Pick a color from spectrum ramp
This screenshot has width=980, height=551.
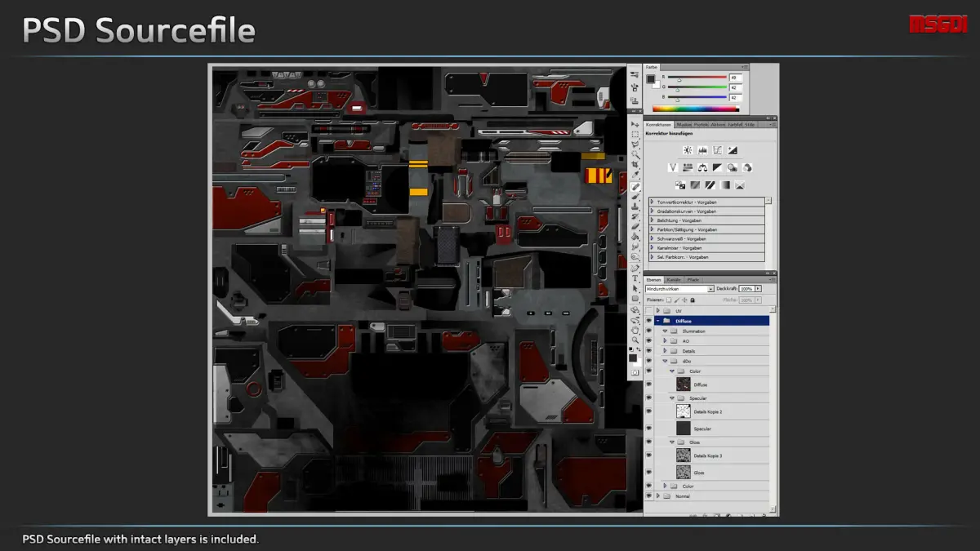[x=696, y=109]
